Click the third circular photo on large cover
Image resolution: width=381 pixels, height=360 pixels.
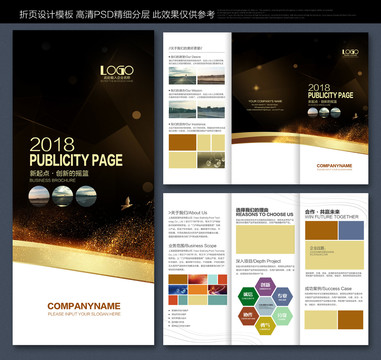[x=86, y=196]
